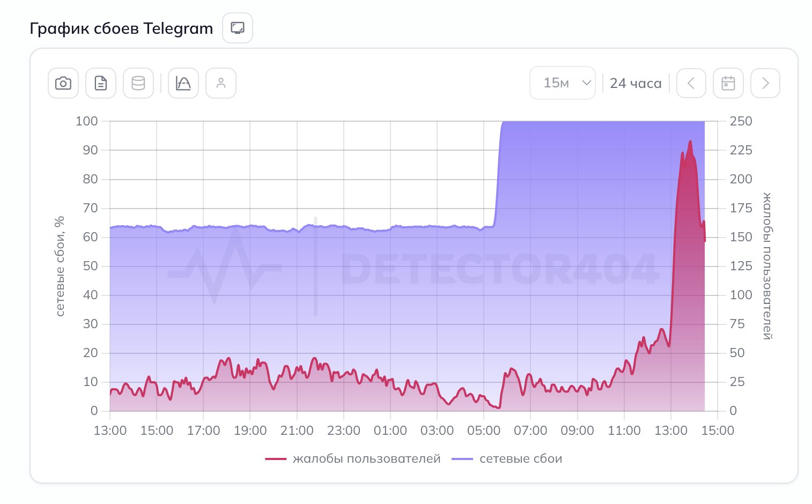Screen dimensions: 812x504
Task: Click the сетевые сбои, % axis label
Action: (60, 265)
